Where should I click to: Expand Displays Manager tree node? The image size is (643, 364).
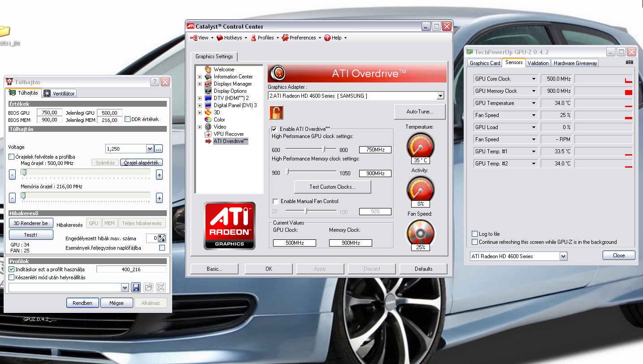coord(200,84)
